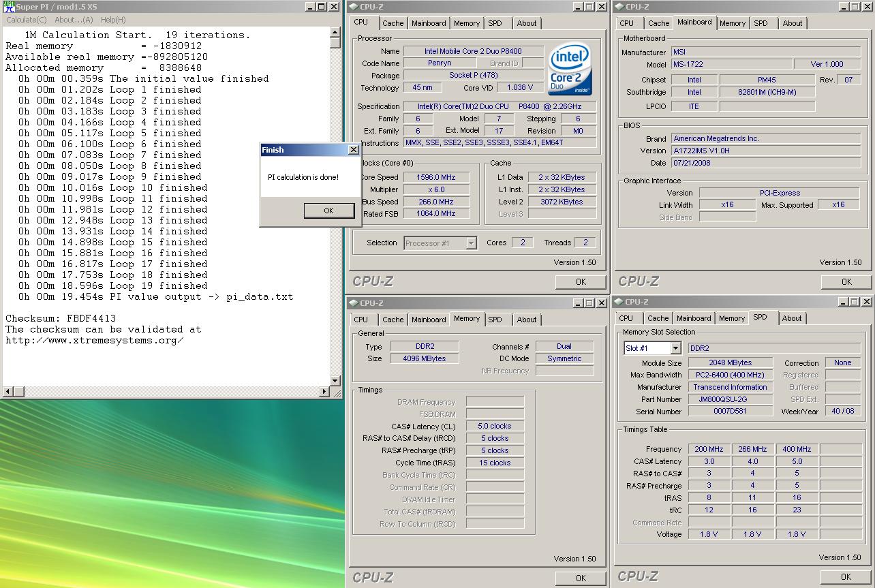Screen dimensions: 875x588
Task: Click OK in the SPD tab window
Action: (846, 576)
